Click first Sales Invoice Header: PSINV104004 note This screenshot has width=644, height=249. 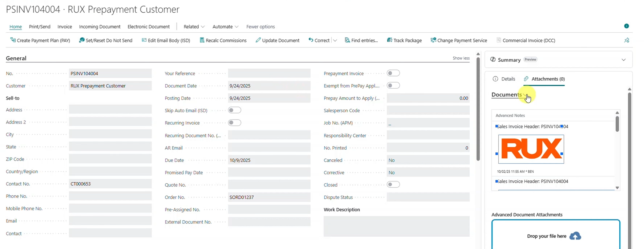point(532,127)
